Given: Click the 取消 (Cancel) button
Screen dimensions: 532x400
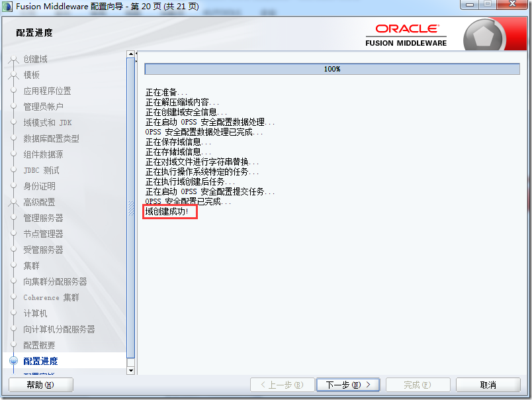Looking at the screenshot, I should coord(488,385).
